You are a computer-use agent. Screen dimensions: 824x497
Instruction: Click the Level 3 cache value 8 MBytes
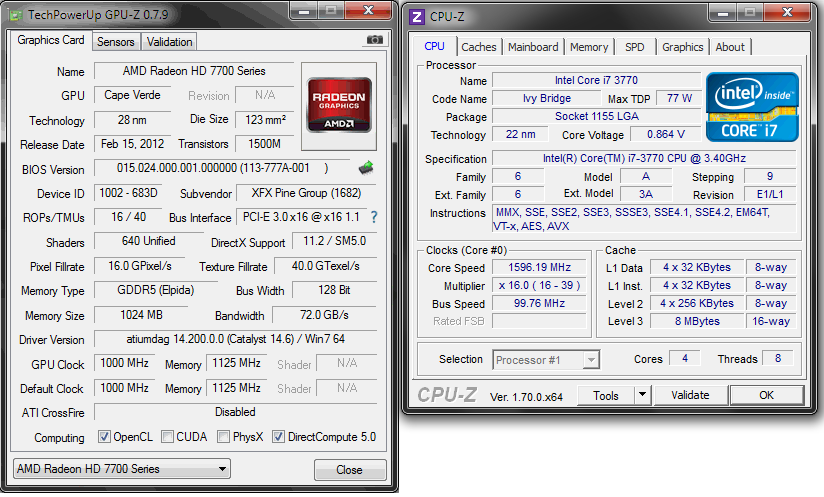697,321
